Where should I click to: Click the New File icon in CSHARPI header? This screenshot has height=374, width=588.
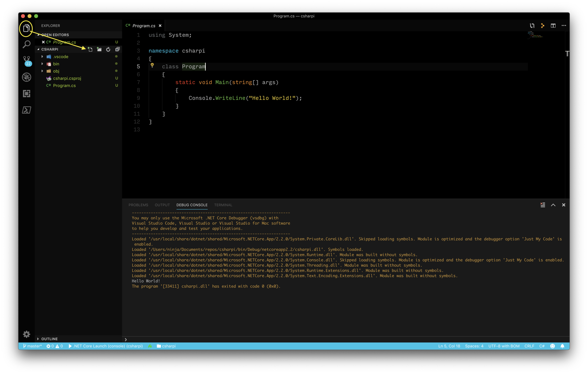tap(90, 49)
